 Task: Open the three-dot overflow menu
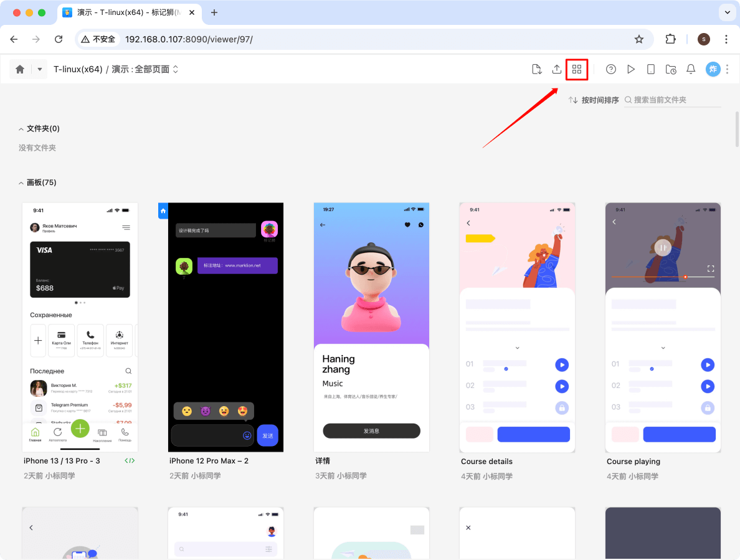click(728, 69)
